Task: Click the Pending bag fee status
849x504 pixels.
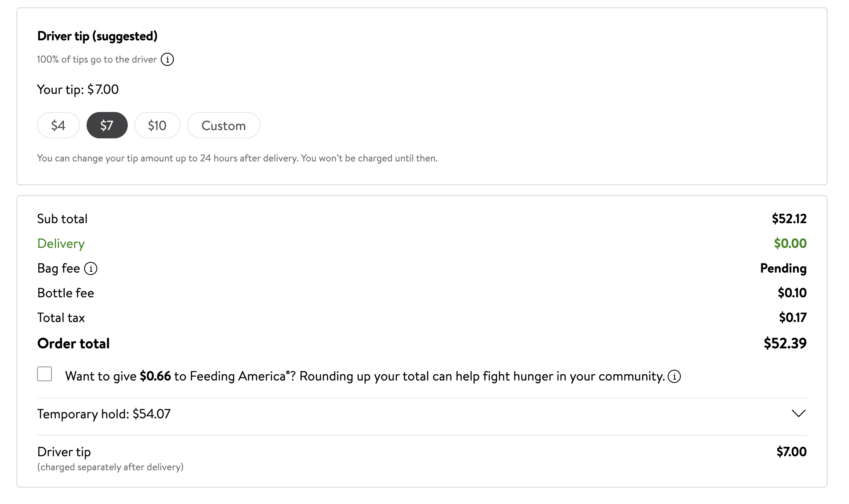Action: [x=783, y=268]
